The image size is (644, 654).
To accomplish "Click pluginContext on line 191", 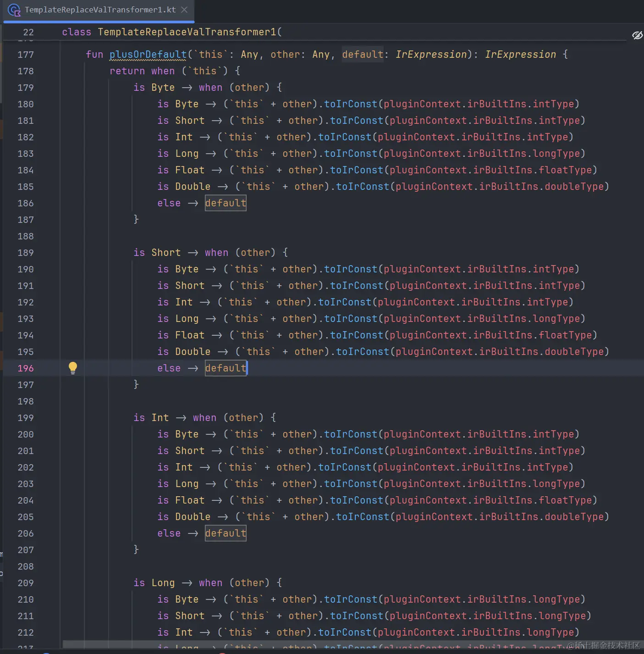I will click(428, 285).
